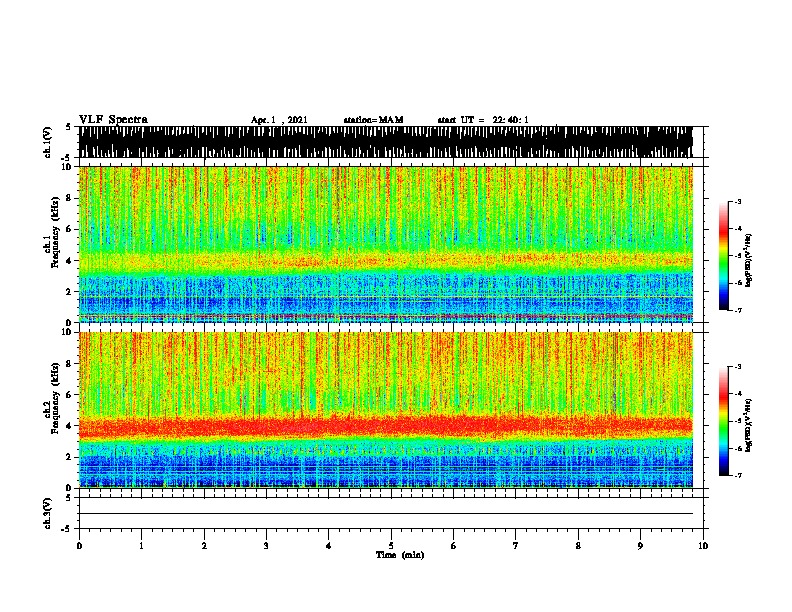Click the "-7" label on ch.2 color scale
The image size is (792, 612).
pyautogui.click(x=738, y=475)
